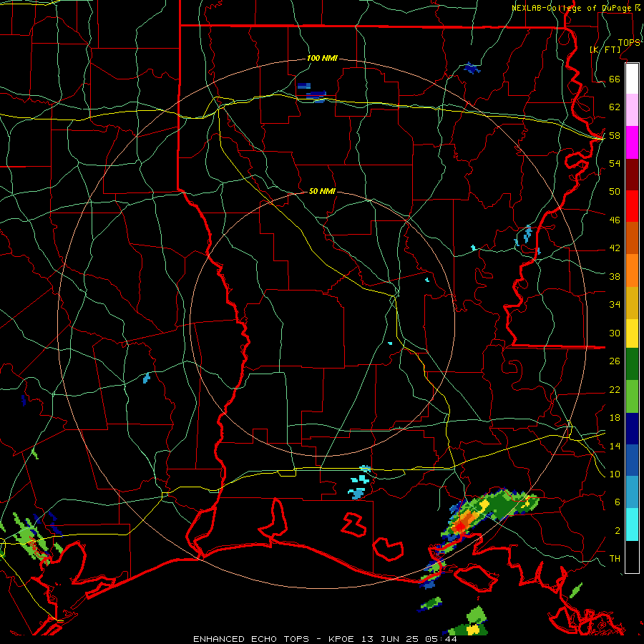The width and height of the screenshot is (644, 644).
Task: Click the Enhanced Echo Tops KPOE title
Action: coord(325,639)
